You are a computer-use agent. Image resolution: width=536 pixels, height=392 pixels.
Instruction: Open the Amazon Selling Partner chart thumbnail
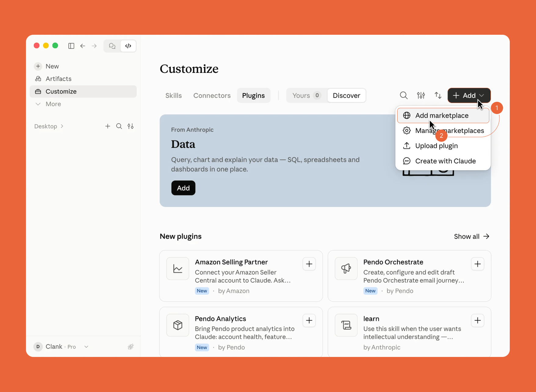pos(178,269)
